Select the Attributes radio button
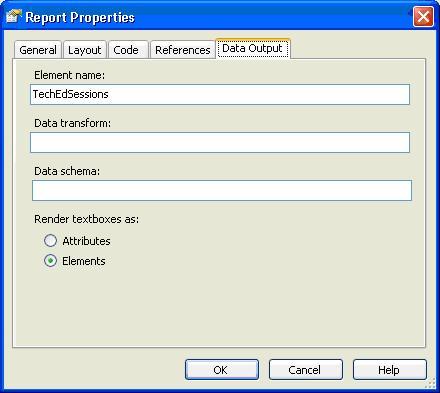The width and height of the screenshot is (440, 393). pyautogui.click(x=50, y=241)
